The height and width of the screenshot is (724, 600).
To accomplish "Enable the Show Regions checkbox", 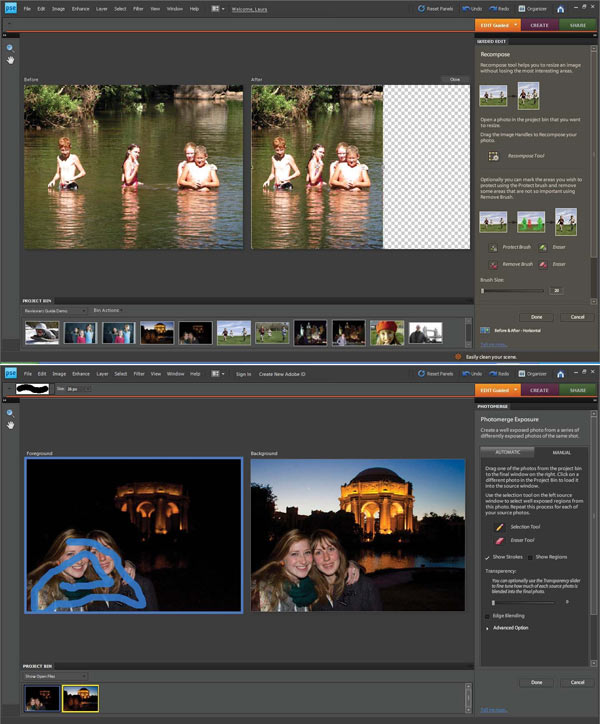I will (529, 557).
